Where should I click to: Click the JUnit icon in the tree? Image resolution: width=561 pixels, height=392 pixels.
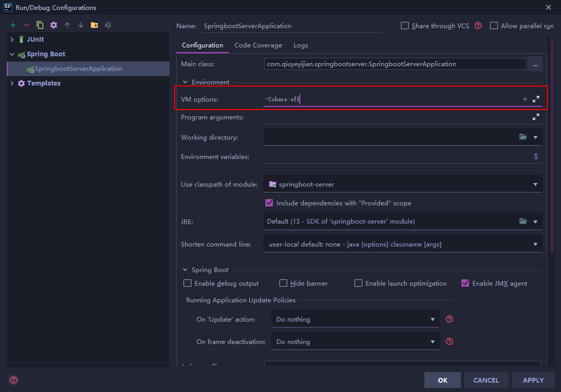21,39
